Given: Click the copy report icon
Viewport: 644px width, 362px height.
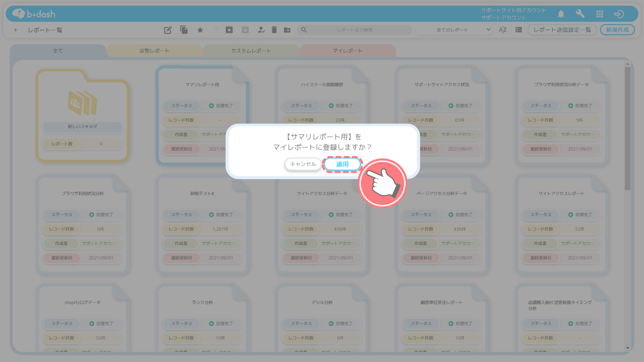Looking at the screenshot, I should point(184,30).
